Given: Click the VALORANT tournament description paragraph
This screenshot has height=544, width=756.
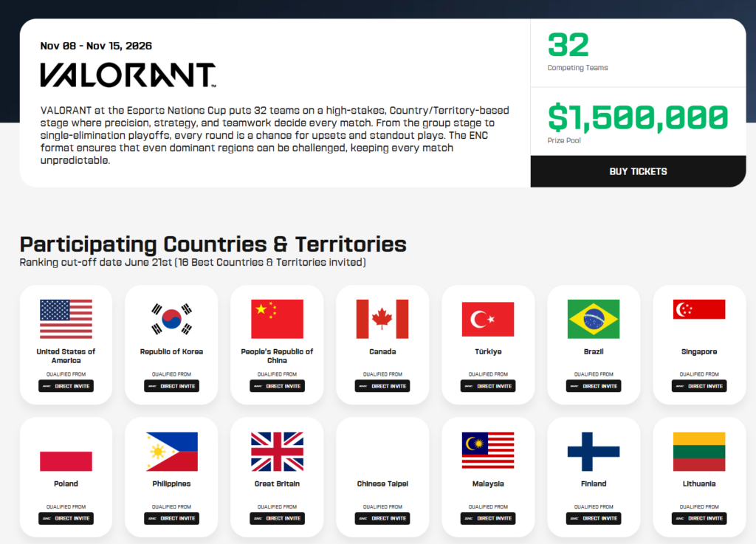Looking at the screenshot, I should click(275, 135).
